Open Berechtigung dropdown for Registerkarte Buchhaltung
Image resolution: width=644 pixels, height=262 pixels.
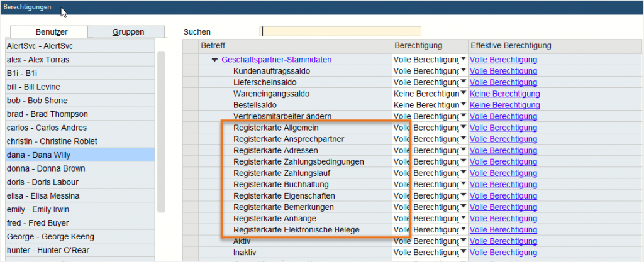coord(463,184)
